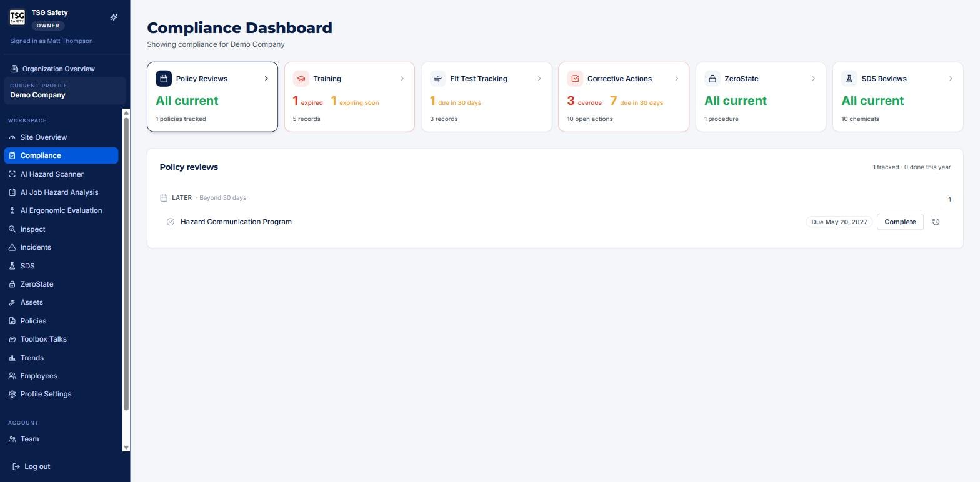View history for Hazard Communication Program

[x=936, y=222]
